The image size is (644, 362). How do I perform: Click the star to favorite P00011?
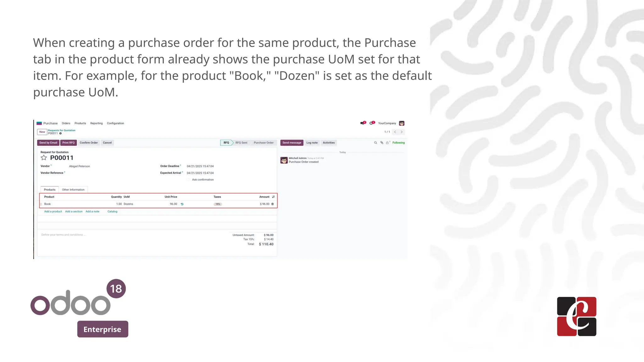[x=44, y=158]
